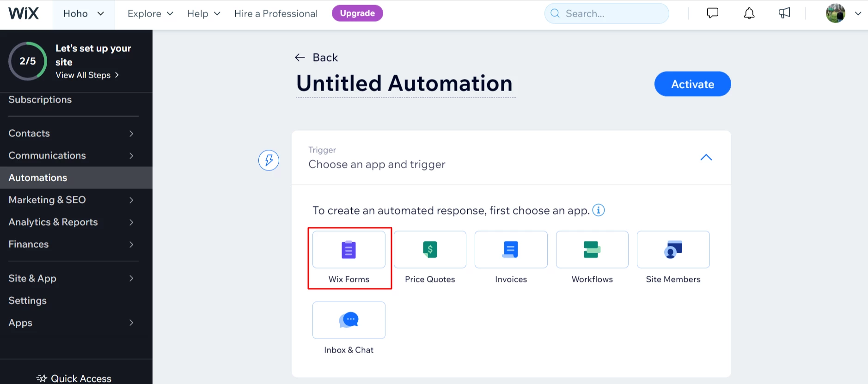
Task: Click the info icon beside choose an app
Action: [x=599, y=210]
